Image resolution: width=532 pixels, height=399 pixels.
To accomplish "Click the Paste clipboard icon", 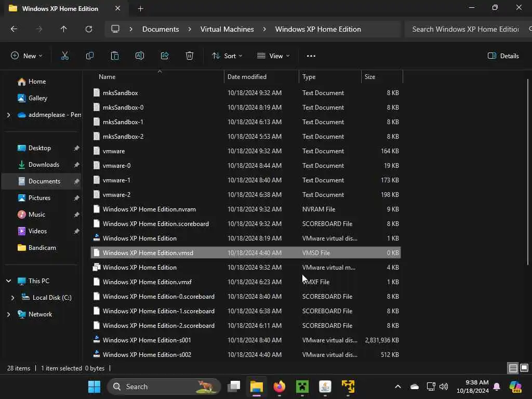I will coord(115,56).
